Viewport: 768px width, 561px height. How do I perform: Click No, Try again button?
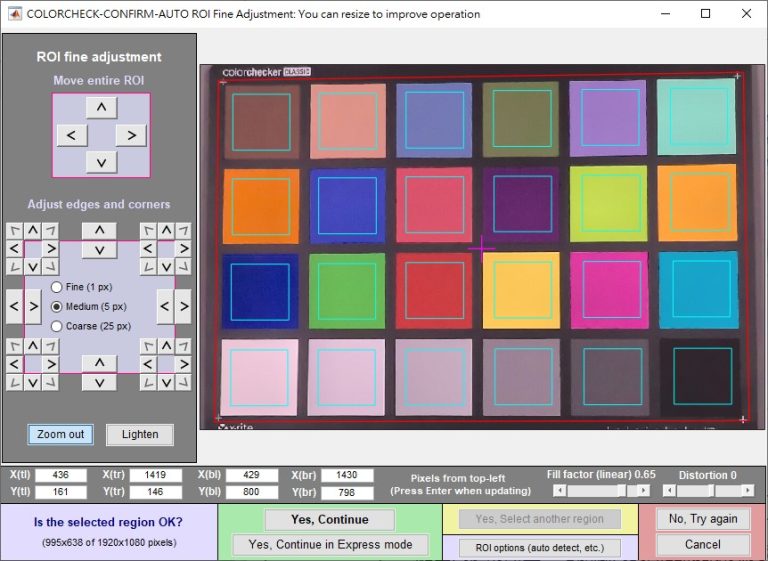click(x=703, y=519)
